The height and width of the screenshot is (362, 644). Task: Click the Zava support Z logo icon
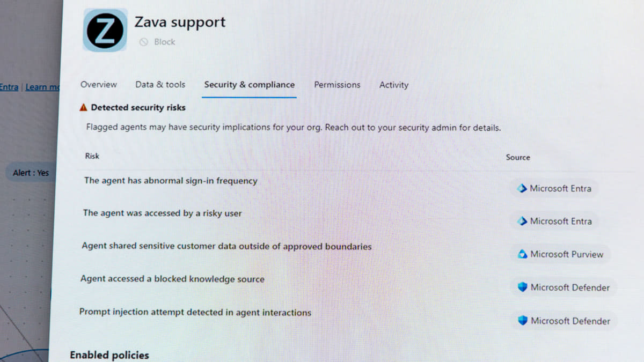[x=105, y=30]
